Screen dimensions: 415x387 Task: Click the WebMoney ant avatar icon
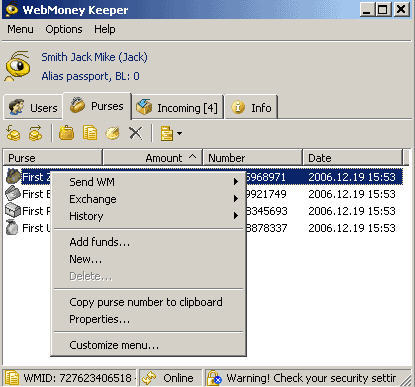pos(18,66)
